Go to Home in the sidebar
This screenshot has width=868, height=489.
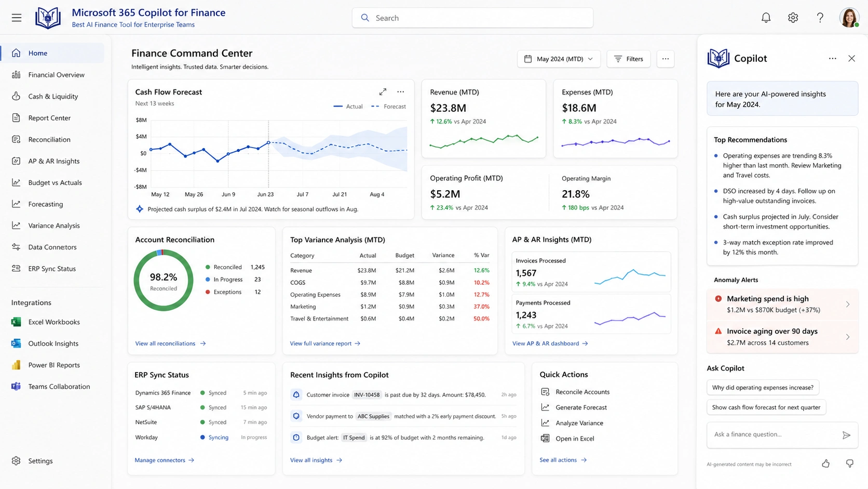tap(52, 53)
